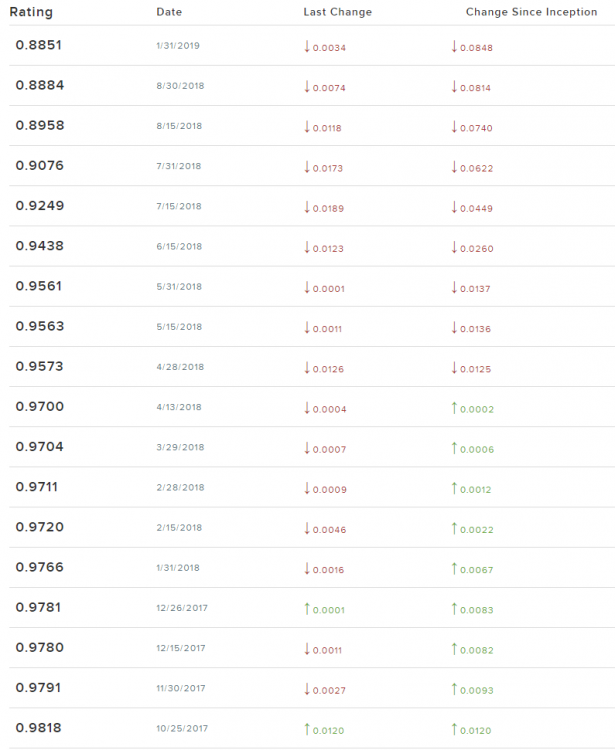The image size is (615, 750).
Task: Select the 0.8851 rating value
Action: 39,46
